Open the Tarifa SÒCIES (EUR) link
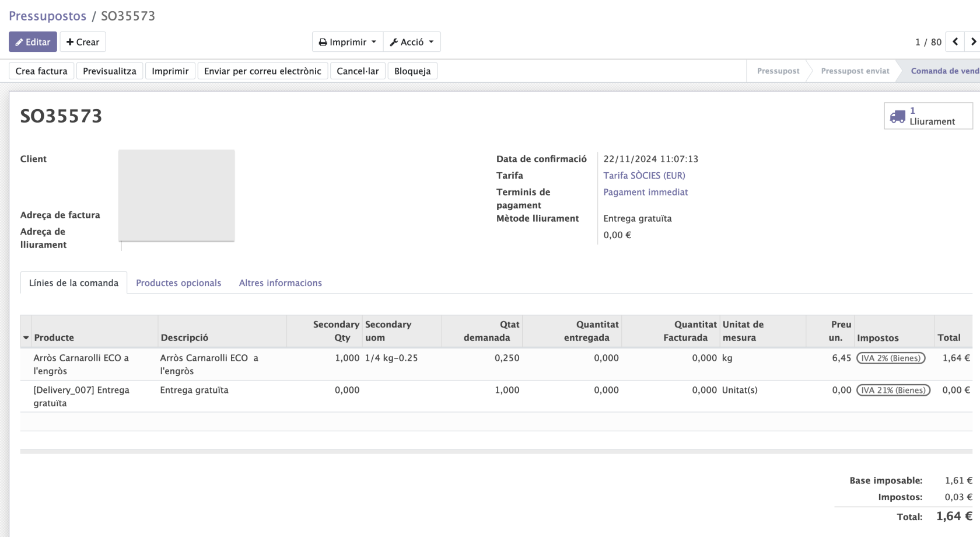980x537 pixels. pos(644,175)
